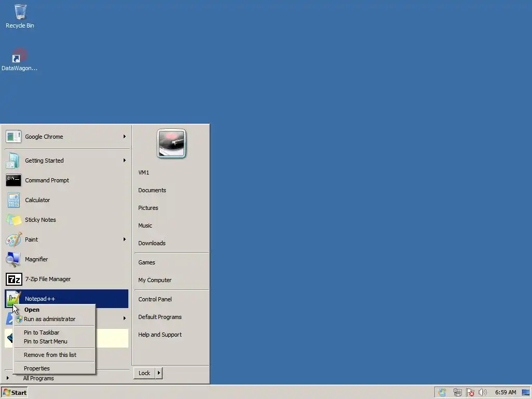Open Action Center flag icon in tray
The height and width of the screenshot is (399, 532).
point(470,393)
